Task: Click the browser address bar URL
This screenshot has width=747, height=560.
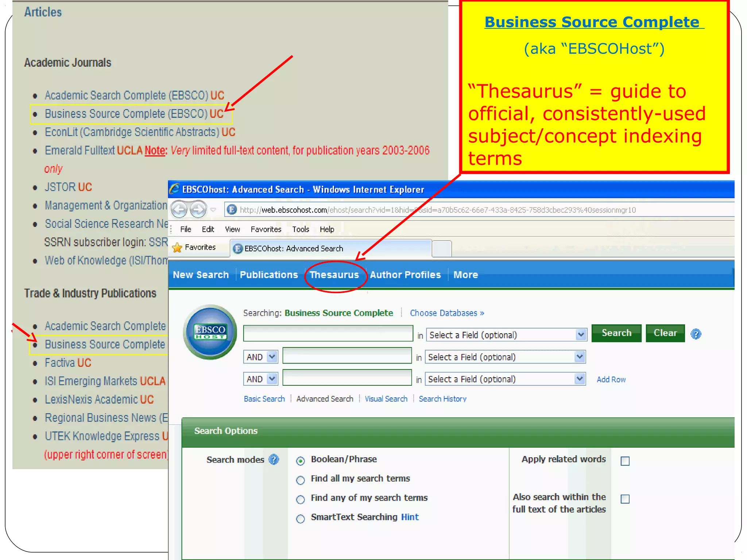Action: 438,210
